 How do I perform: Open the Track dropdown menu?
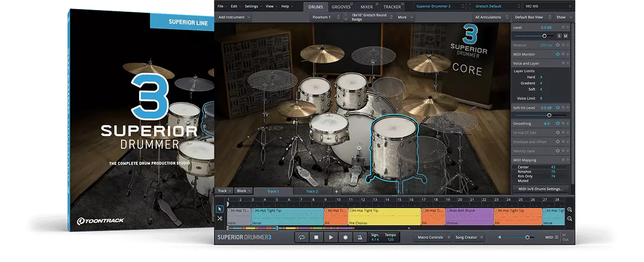point(224,191)
